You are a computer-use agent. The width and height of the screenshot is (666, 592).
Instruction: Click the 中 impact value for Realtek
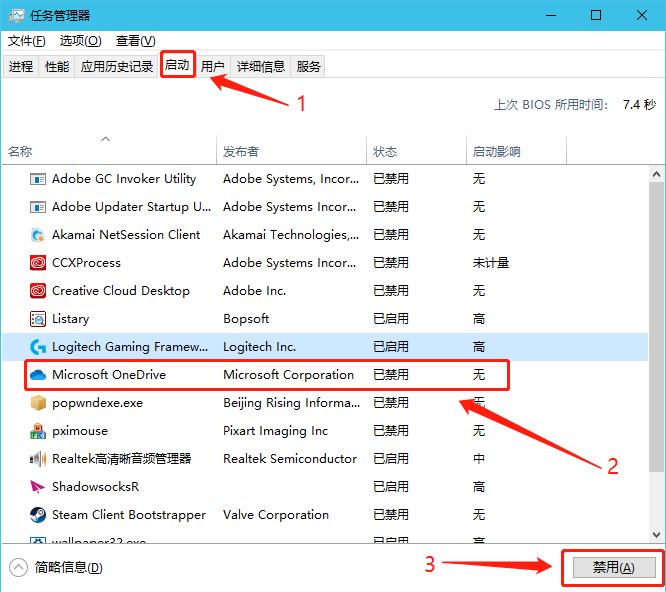[479, 459]
